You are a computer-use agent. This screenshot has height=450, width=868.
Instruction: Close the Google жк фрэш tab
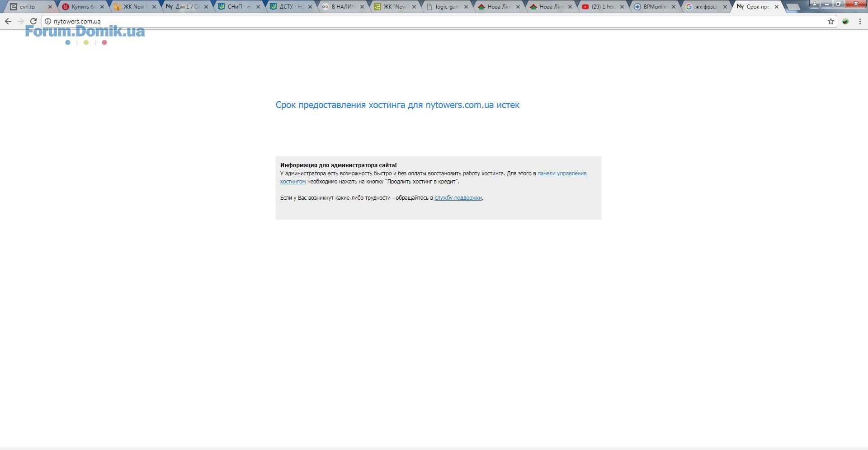point(726,7)
